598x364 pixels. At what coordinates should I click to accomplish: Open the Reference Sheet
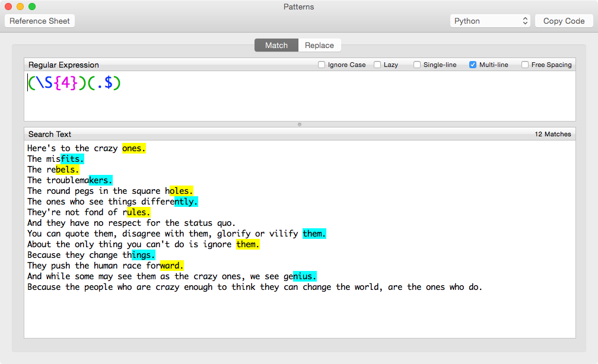(x=40, y=21)
